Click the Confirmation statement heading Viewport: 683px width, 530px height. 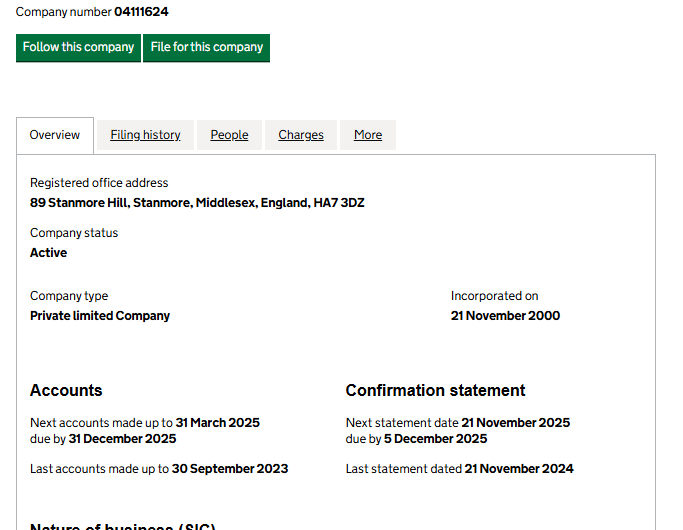pyautogui.click(x=435, y=391)
